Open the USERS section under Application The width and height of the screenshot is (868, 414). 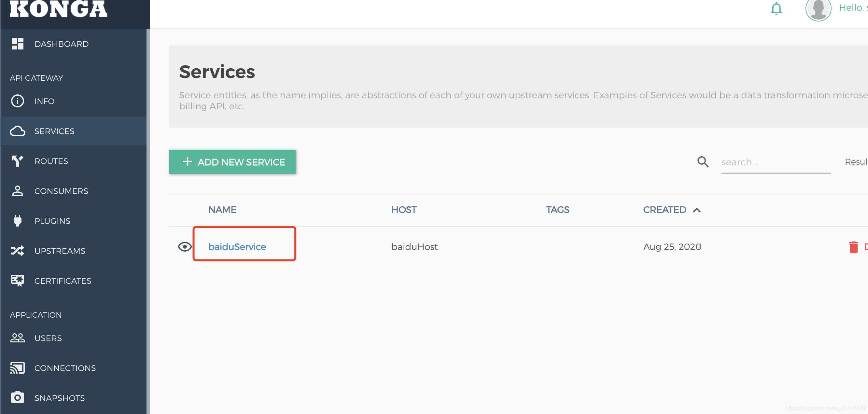tap(48, 338)
